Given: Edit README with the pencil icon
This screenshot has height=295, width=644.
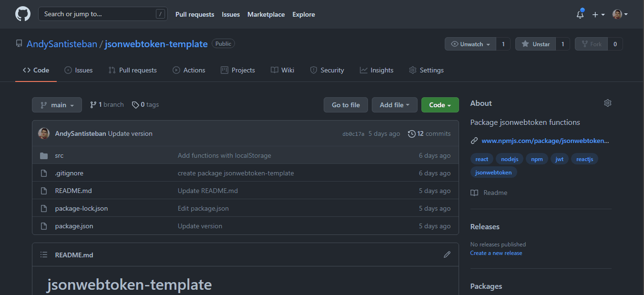Looking at the screenshot, I should click(447, 254).
